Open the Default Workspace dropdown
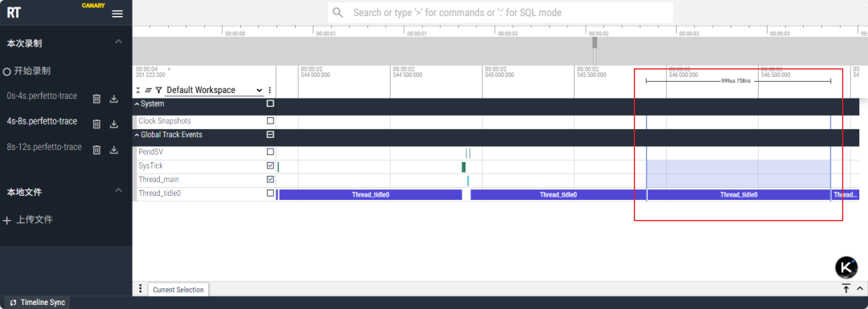The image size is (868, 309). click(x=215, y=90)
